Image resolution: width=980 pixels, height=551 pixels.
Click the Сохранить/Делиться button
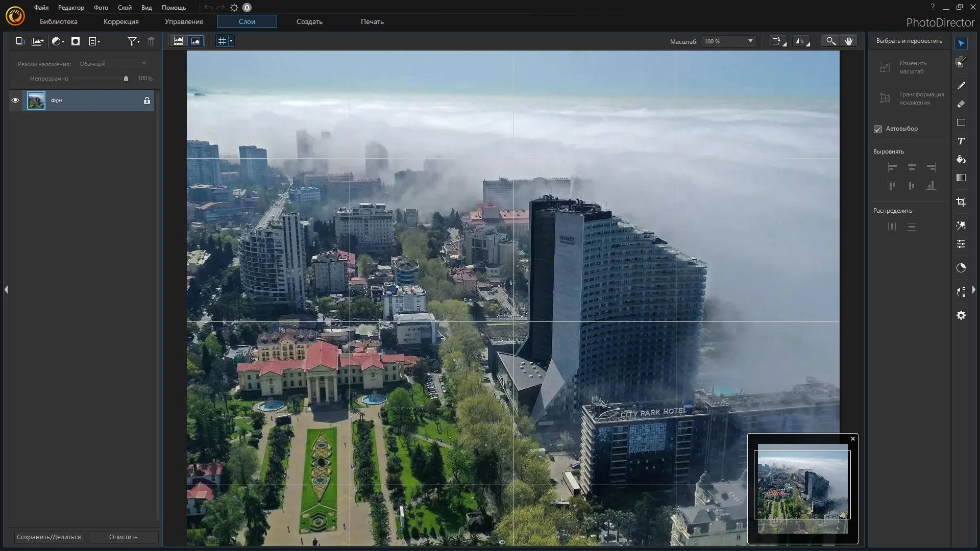pyautogui.click(x=48, y=537)
